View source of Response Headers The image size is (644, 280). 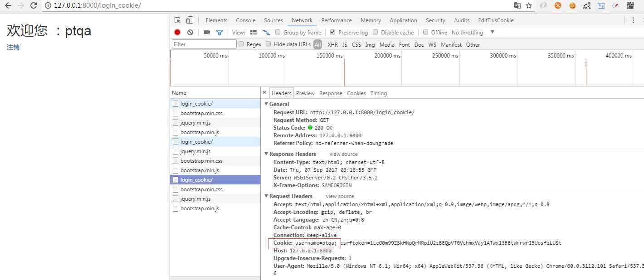tap(343, 154)
